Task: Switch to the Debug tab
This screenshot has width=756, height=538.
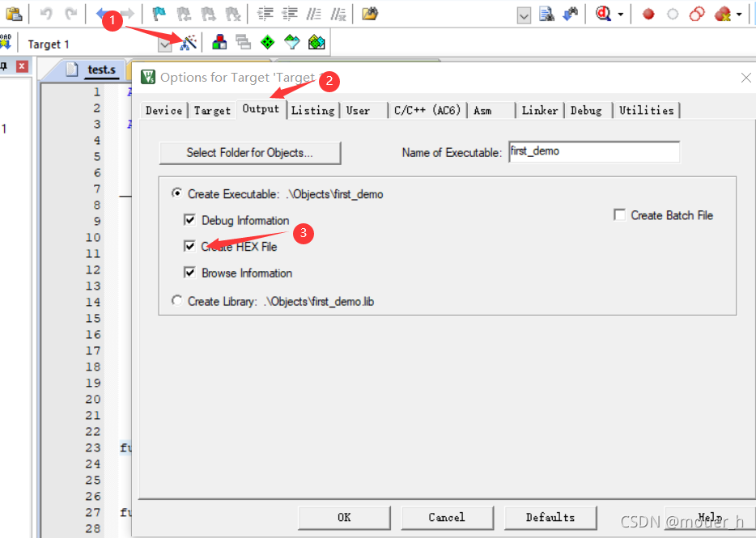Action: 586,110
